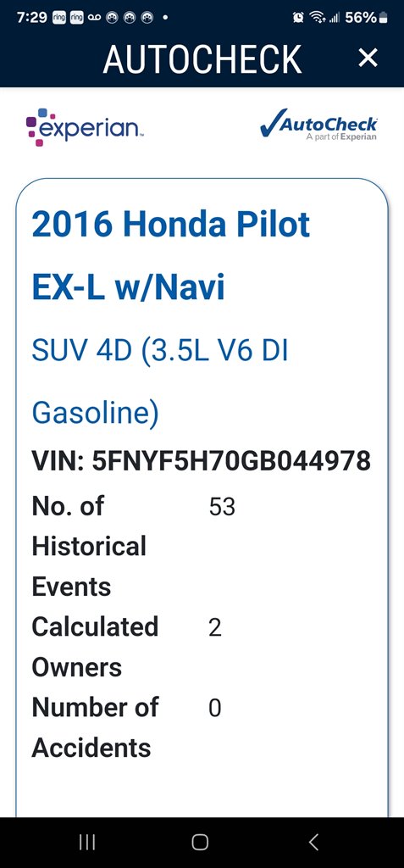Viewport: 404px width, 868px height.
Task: Tap the Android home button
Action: [200, 843]
